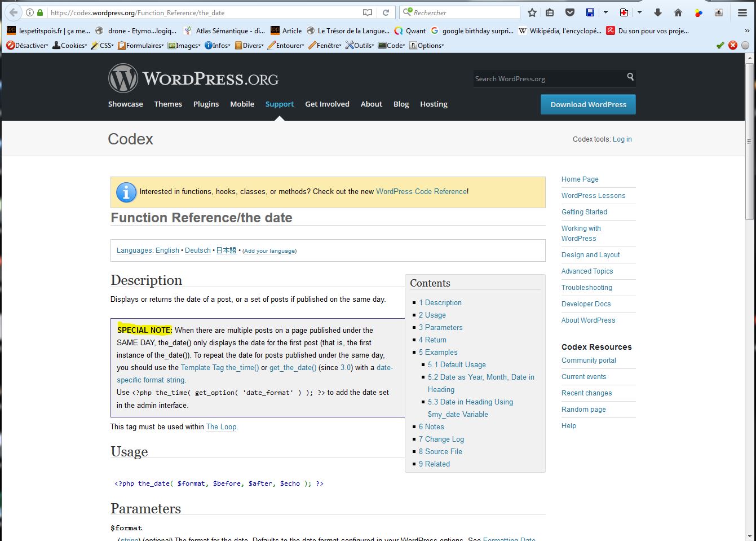Go to browser home page icon

pos(678,12)
